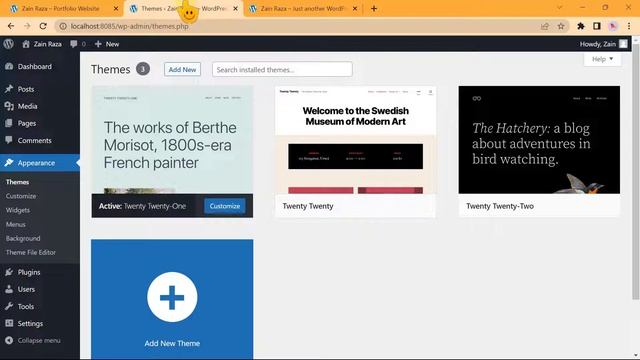Screen dimensions: 640x360
Task: Click the browser back arrow
Action: click(11, 26)
